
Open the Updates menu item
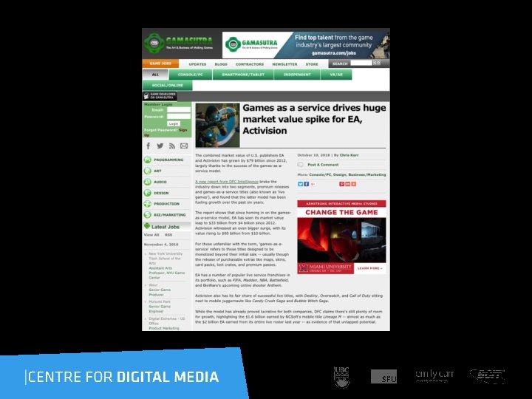pyautogui.click(x=197, y=64)
